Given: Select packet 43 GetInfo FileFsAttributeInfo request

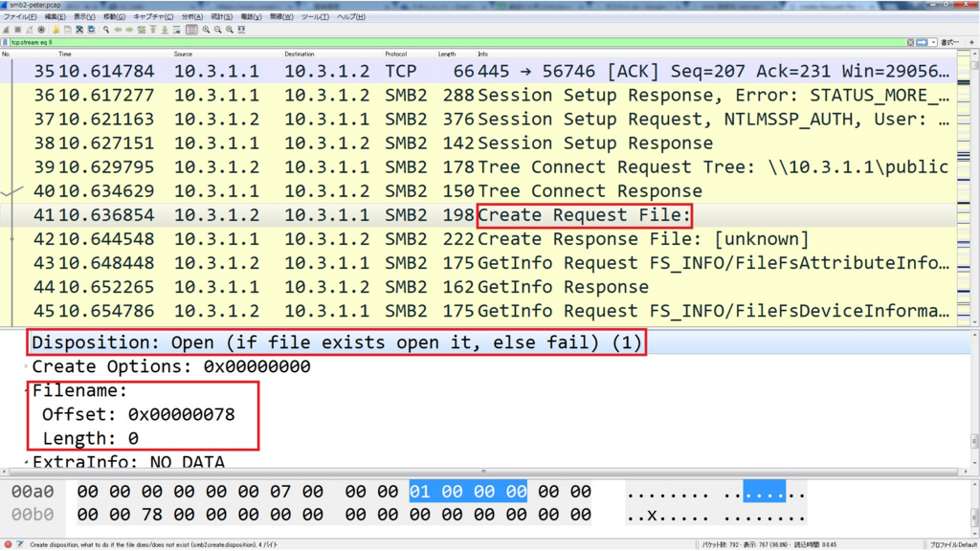Looking at the screenshot, I should [479, 263].
